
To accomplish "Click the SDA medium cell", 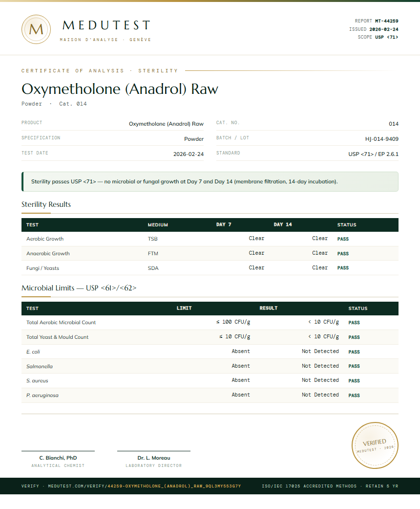I will (153, 268).
